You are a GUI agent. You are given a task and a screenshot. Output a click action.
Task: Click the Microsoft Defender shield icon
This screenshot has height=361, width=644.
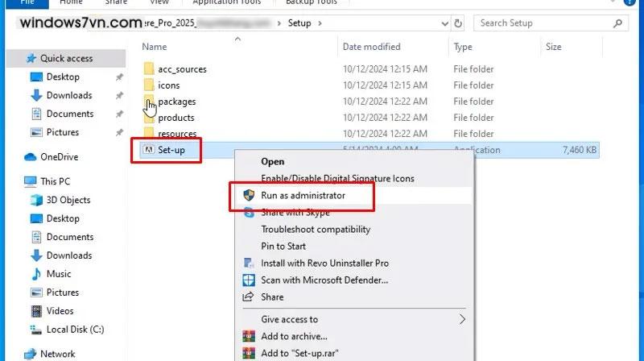coord(249,280)
